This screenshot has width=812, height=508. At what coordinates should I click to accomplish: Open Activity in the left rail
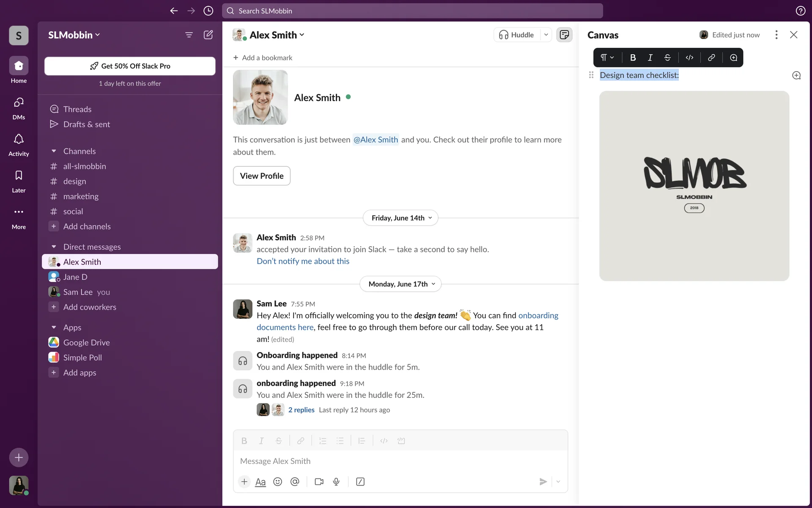click(19, 144)
